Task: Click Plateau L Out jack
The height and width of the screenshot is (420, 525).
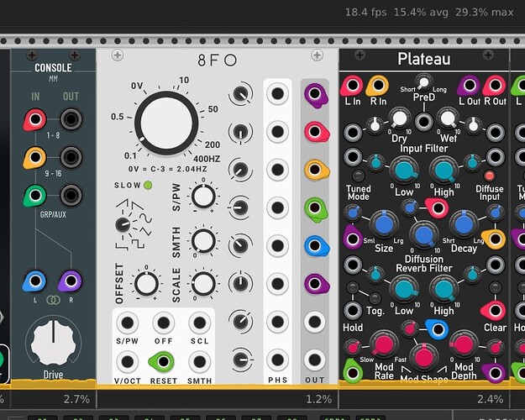Action: point(469,86)
